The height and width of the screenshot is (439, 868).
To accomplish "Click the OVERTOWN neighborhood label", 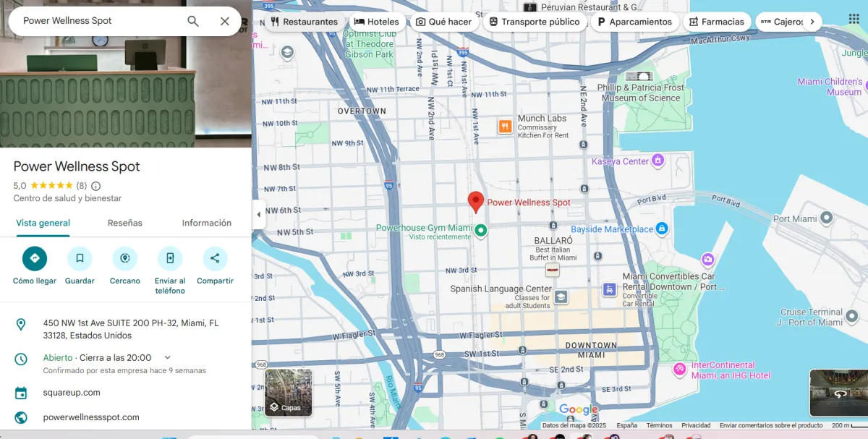I will [362, 111].
